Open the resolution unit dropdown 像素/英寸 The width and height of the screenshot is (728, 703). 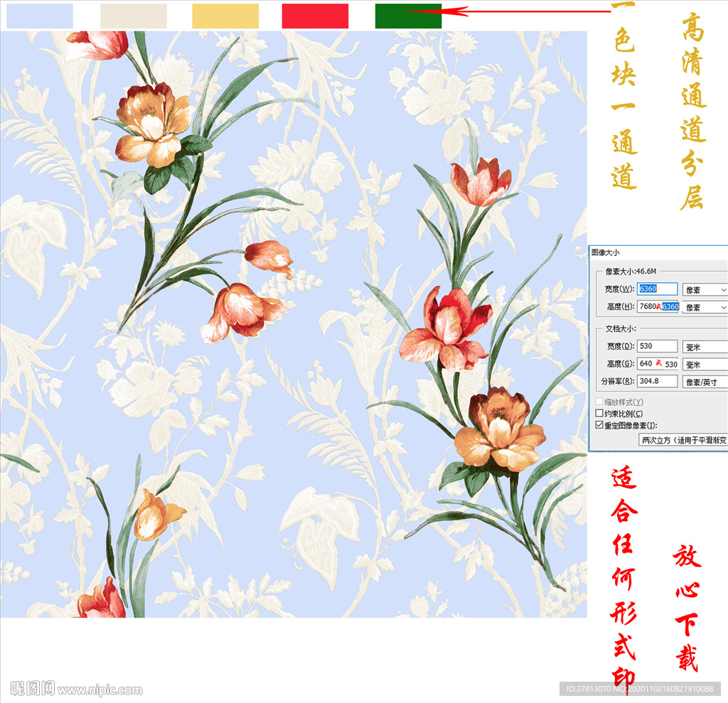[x=705, y=382]
